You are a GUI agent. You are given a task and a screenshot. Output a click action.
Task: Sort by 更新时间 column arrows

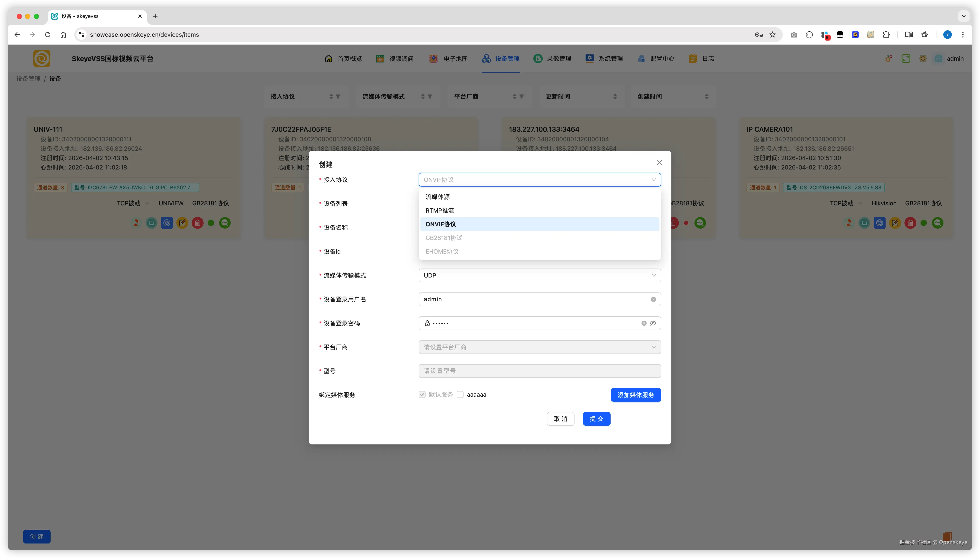tap(615, 96)
